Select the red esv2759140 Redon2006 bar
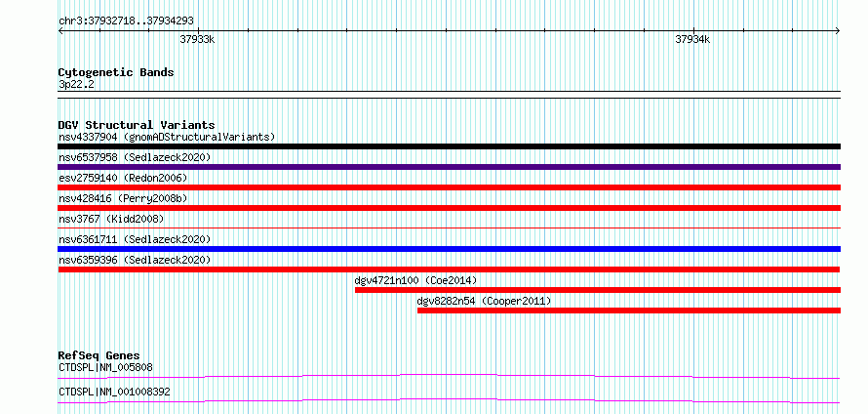Viewport: 868px width, 414px height. click(449, 187)
